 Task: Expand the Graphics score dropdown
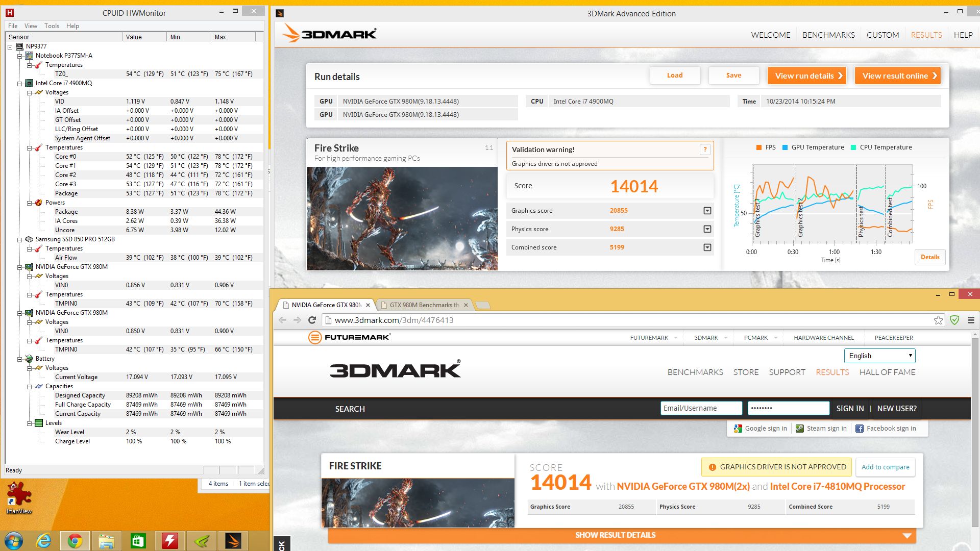(707, 211)
